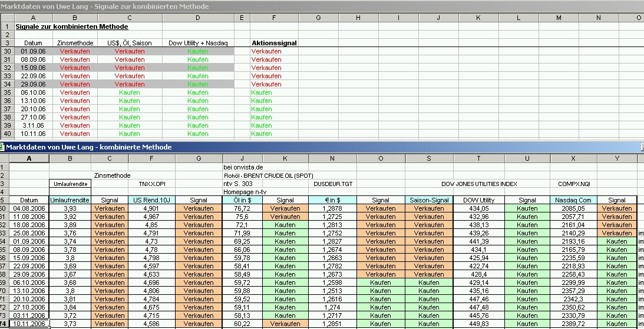Select column header above the Aktionssignal column
This screenshot has height=329, width=644.
tap(274, 18)
